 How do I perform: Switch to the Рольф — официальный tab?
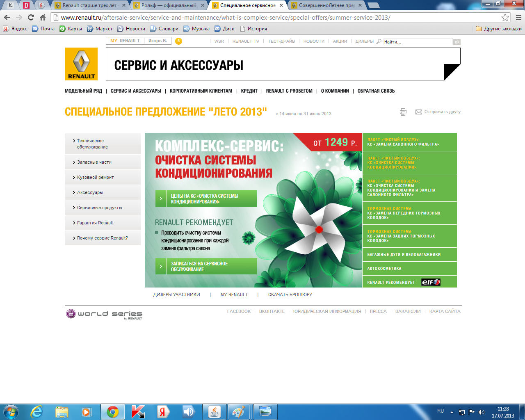[169, 5]
